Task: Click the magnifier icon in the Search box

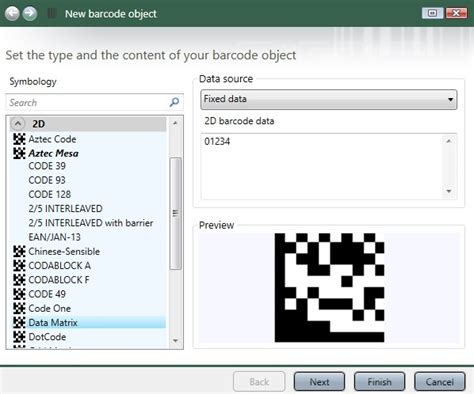Action: [174, 102]
